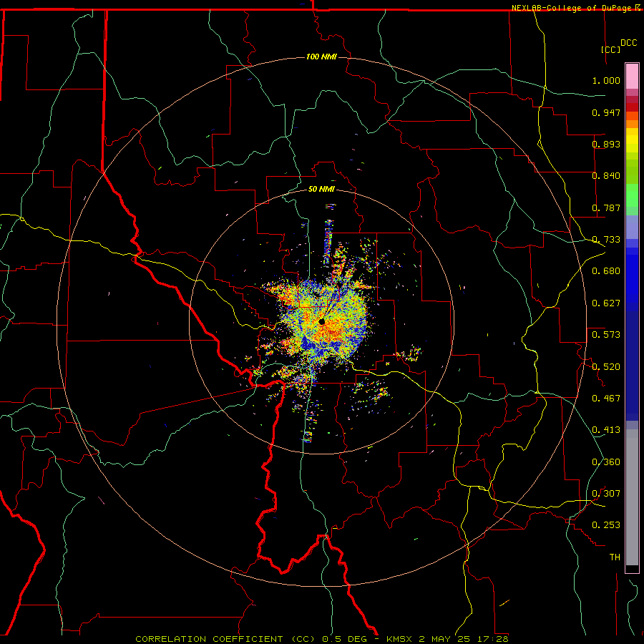Viewport: 644px width, 644px height.
Task: Click the KMSX radar site identifier in the caption
Action: click(x=401, y=639)
